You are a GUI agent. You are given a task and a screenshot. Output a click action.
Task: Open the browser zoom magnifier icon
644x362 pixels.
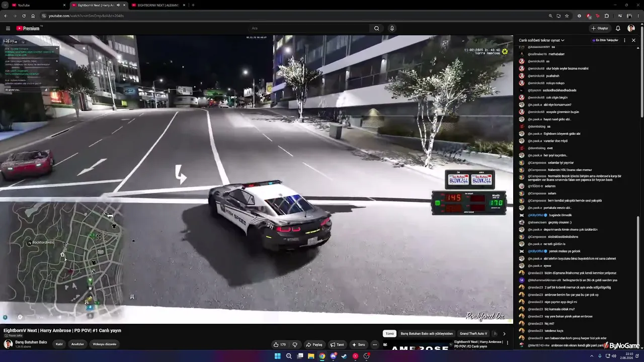coord(550,16)
